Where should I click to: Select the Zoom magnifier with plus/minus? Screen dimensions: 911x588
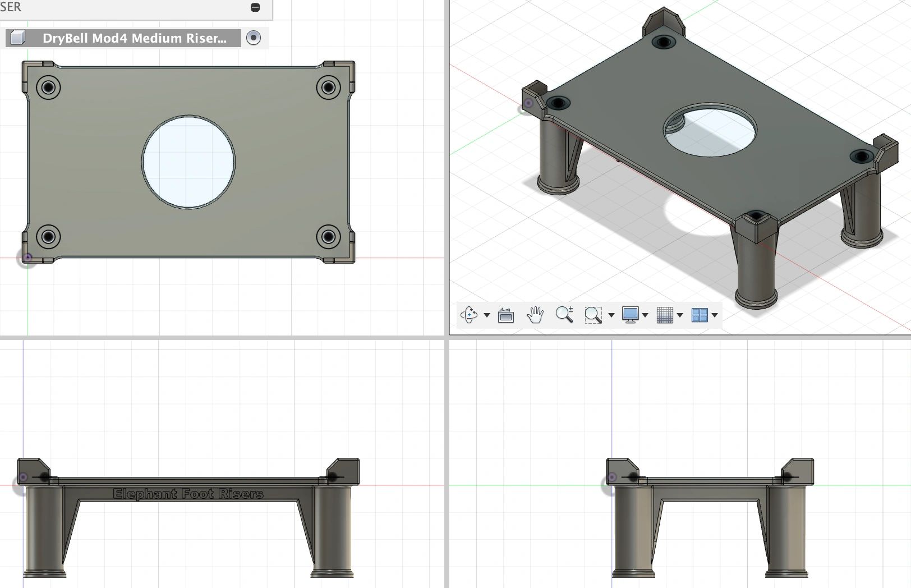tap(564, 314)
